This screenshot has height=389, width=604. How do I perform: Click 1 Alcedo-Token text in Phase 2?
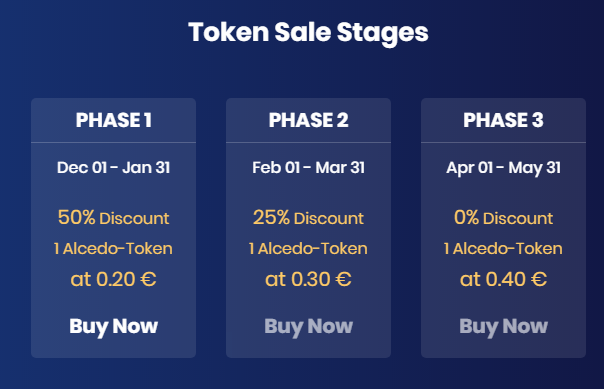[309, 248]
